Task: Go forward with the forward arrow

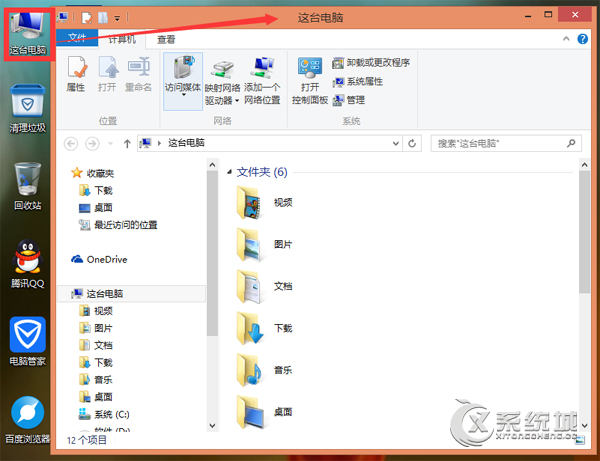Action: tap(92, 143)
